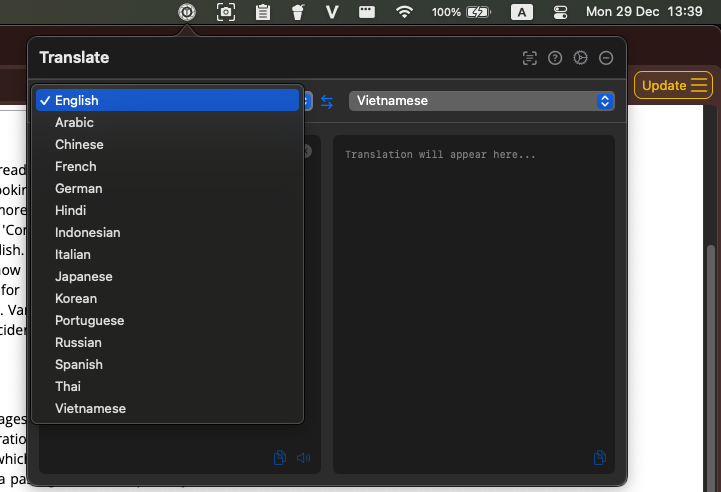
Task: Choose French in the source language list
Action: (76, 166)
